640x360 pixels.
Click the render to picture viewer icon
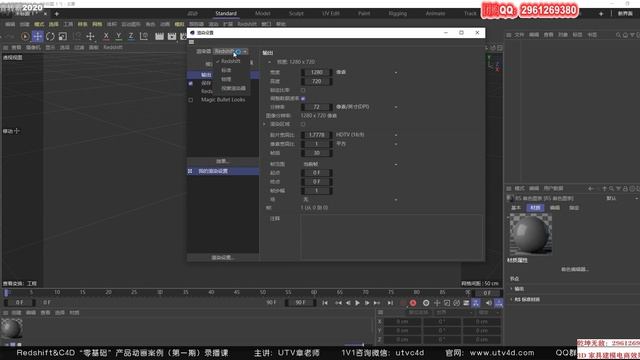click(172, 36)
